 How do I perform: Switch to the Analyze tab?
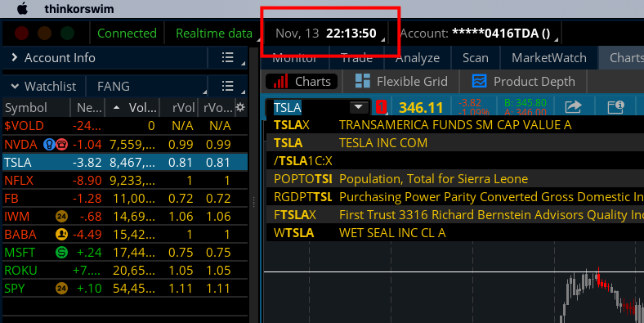pyautogui.click(x=418, y=58)
